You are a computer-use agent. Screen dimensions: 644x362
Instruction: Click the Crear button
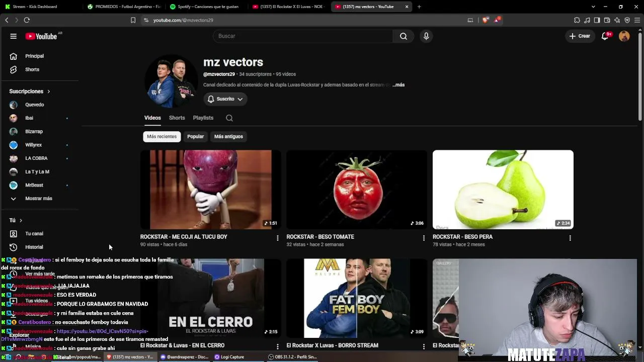[x=580, y=36]
